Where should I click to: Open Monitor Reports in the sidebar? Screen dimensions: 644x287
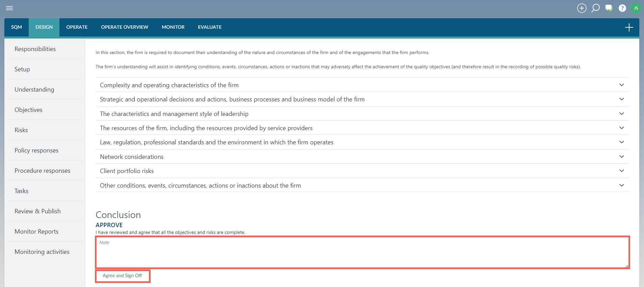tap(45, 232)
